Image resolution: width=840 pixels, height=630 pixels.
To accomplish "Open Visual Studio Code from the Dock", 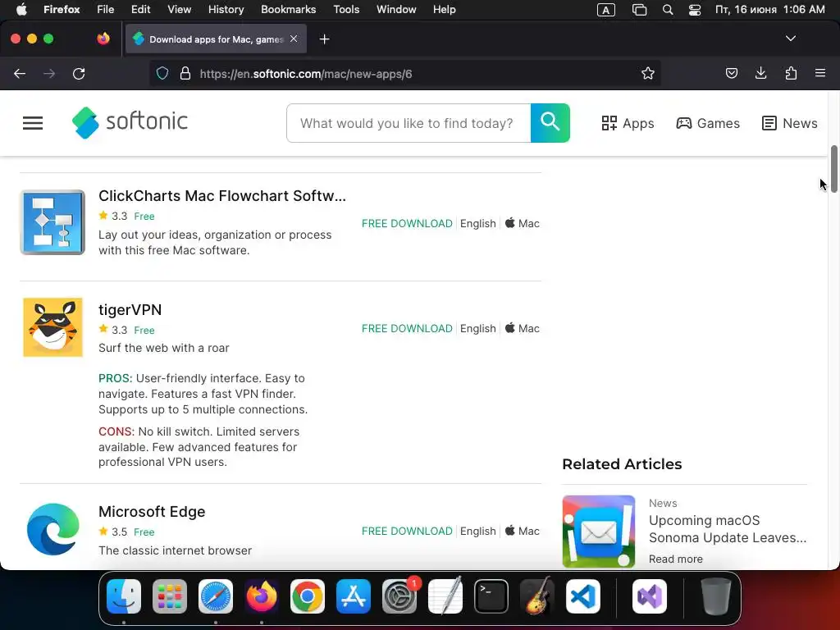I will tap(583, 596).
